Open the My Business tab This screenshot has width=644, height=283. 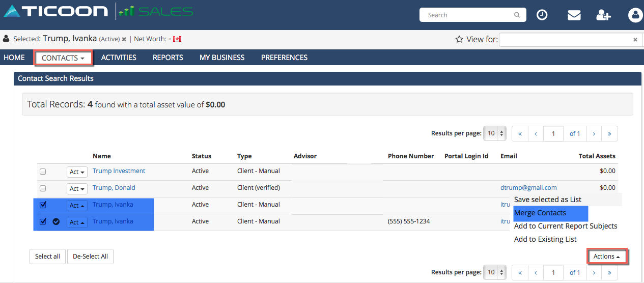pos(222,58)
